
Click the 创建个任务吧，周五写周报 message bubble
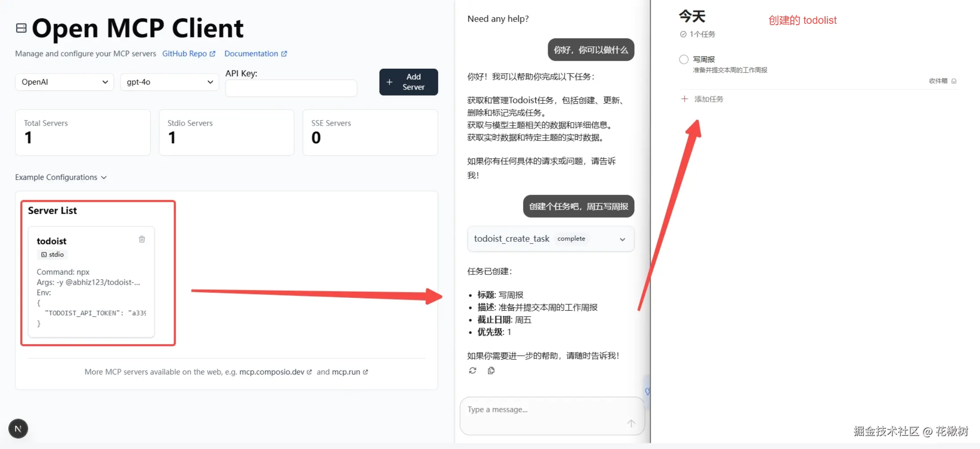pyautogui.click(x=578, y=206)
